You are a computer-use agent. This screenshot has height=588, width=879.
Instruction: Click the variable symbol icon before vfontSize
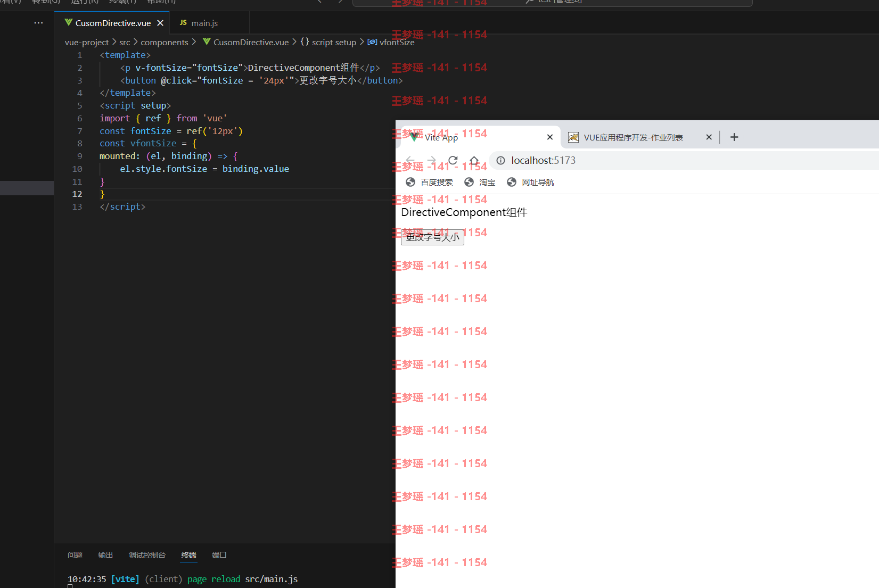click(372, 42)
